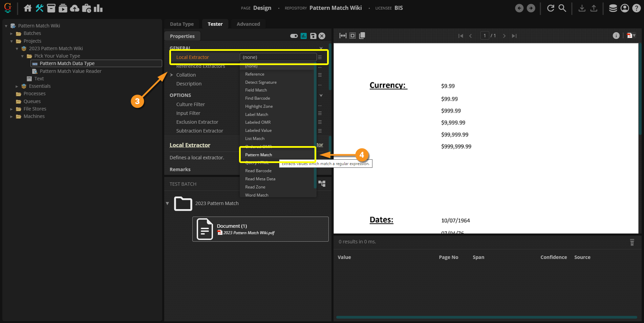Open the search magnifier icon
Screen dimensions: 644x323
(x=562, y=8)
